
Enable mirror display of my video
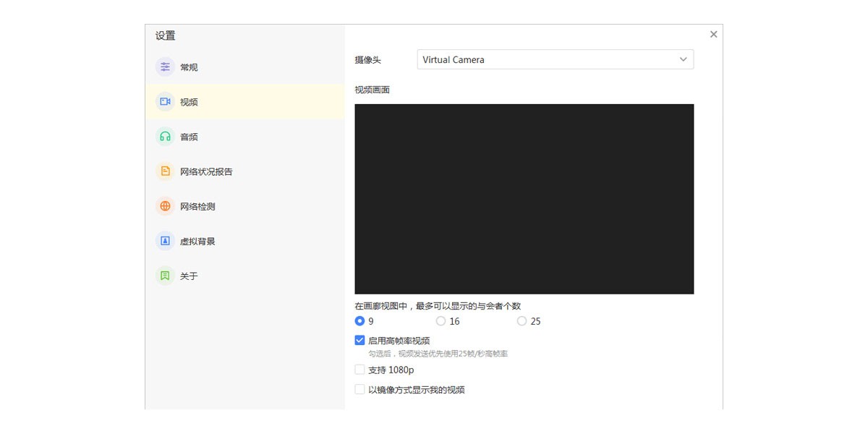[359, 389]
